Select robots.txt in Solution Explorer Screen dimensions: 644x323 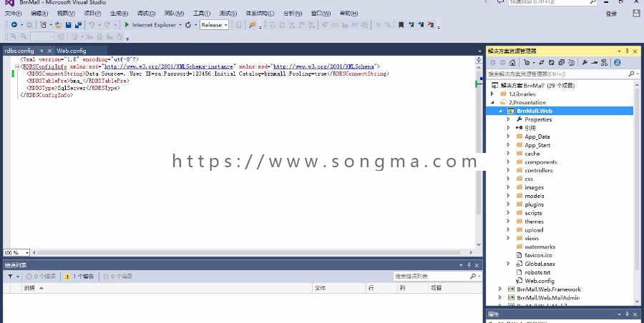point(537,272)
